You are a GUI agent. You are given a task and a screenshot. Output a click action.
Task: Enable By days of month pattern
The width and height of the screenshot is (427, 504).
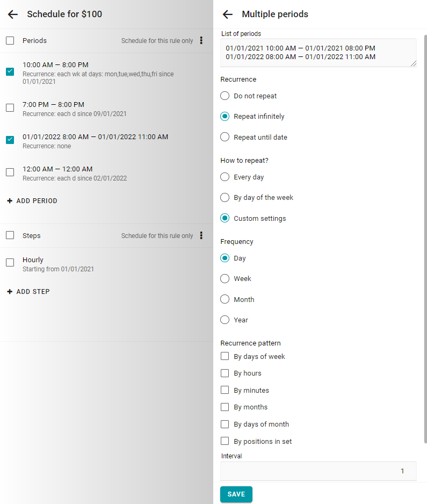[x=225, y=424]
